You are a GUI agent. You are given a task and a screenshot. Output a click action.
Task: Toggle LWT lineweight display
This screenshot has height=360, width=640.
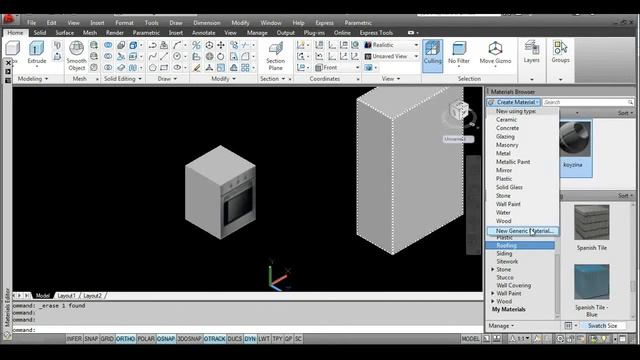click(264, 339)
